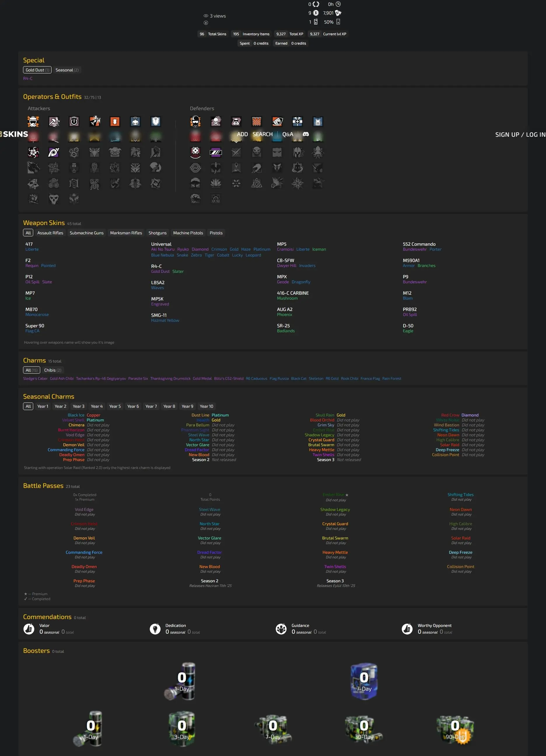Click the Thermite attacker icon
The image size is (546, 756).
(115, 122)
